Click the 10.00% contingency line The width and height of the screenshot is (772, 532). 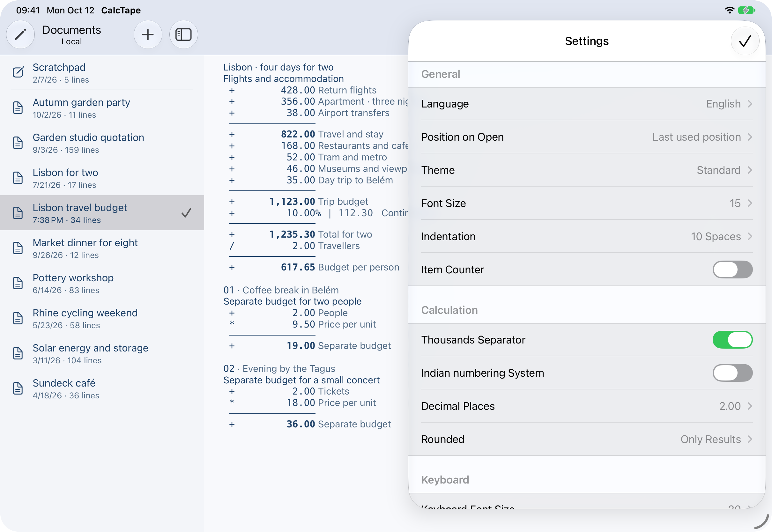[318, 213]
